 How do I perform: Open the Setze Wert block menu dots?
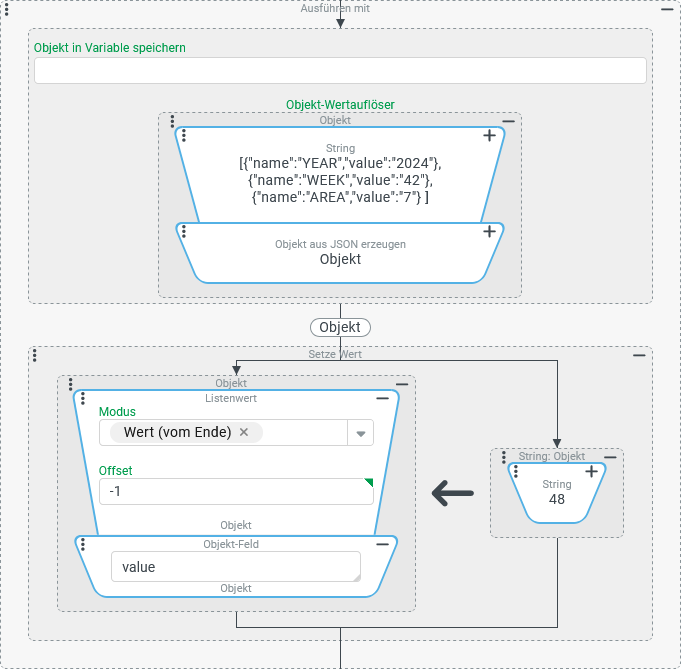(35, 355)
